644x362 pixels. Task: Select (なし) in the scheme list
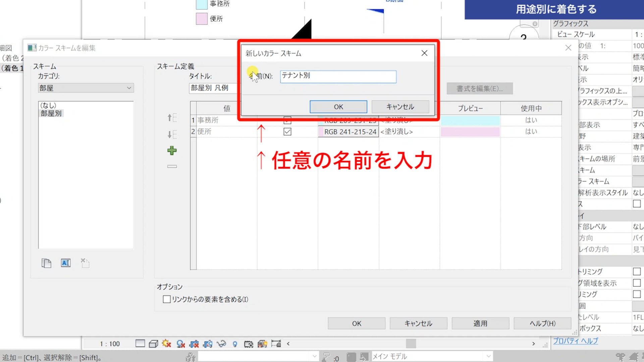tap(48, 105)
